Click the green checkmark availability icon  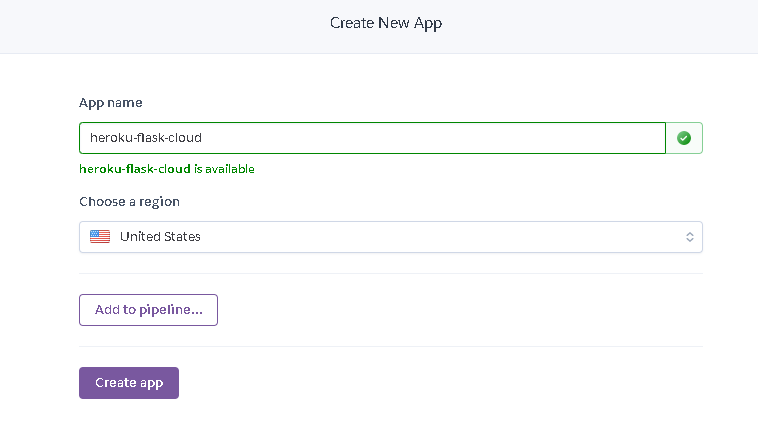(x=684, y=138)
